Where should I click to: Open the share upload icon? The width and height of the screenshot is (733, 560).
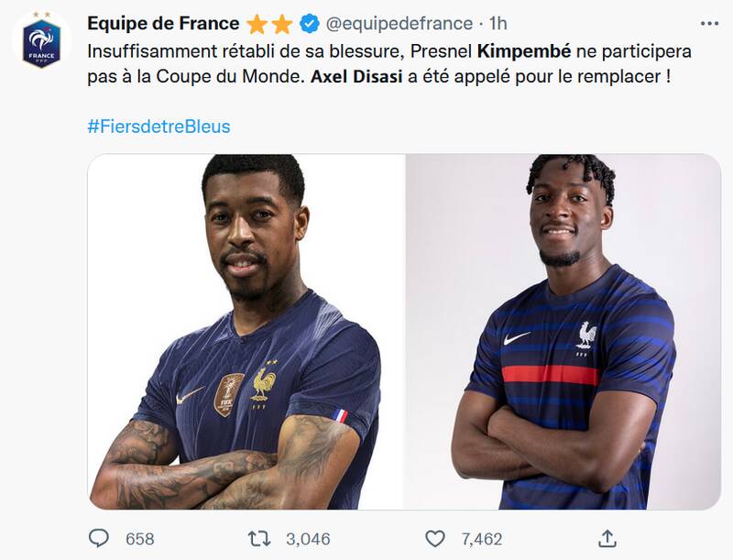607,539
